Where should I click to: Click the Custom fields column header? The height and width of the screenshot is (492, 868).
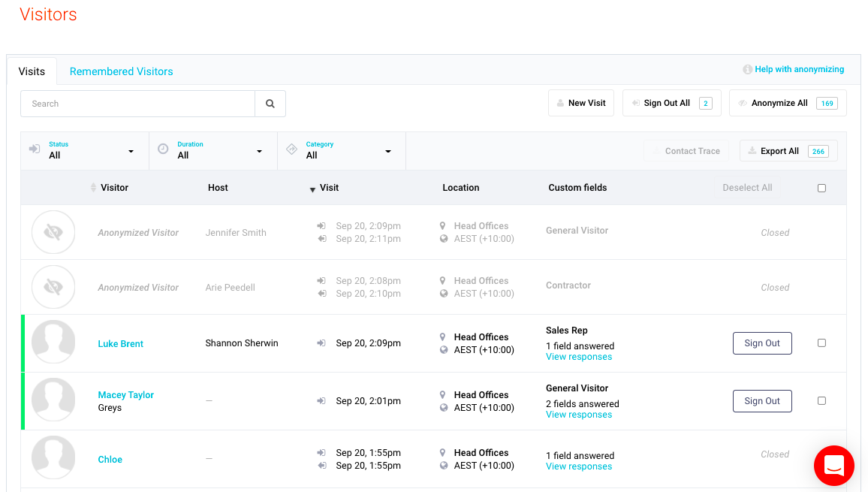[x=577, y=188]
